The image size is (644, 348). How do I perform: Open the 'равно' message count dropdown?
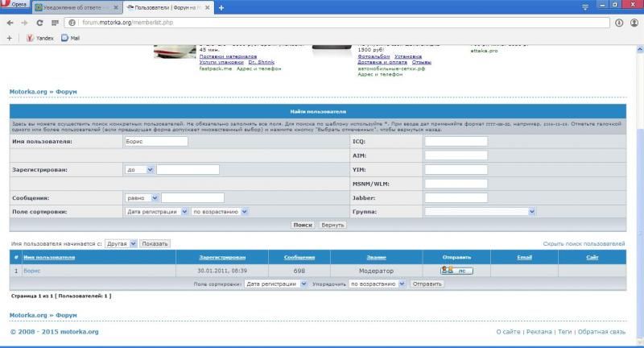click(142, 197)
